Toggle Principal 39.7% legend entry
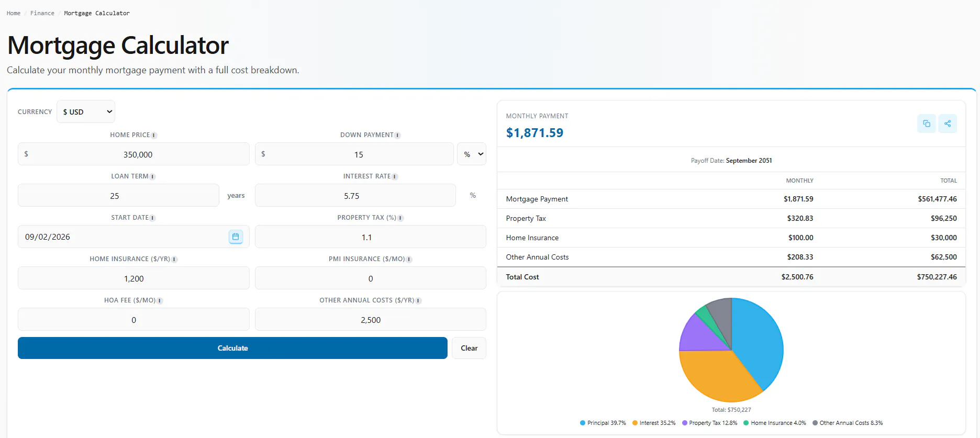This screenshot has height=438, width=980. [603, 423]
